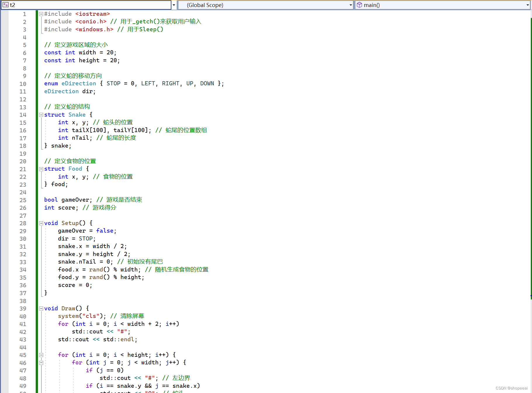Click on '<windows.h>' include text
Screen dimensions: 532x393
[x=94, y=30]
